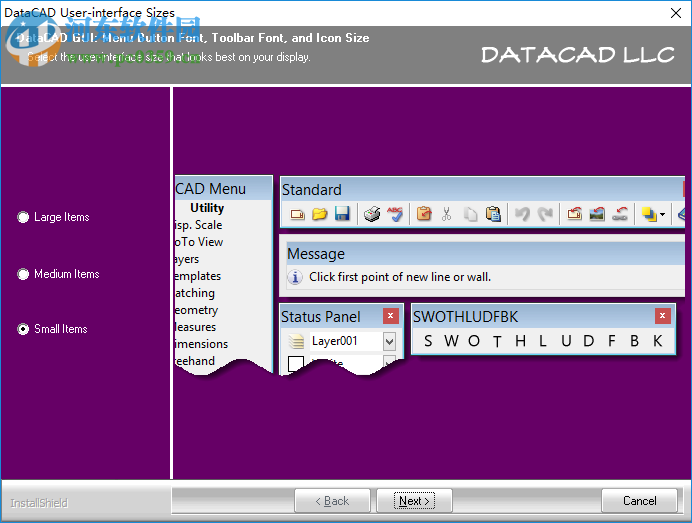Click 'Click first point of new line or wall.' text
Image resolution: width=692 pixels, height=523 pixels.
[400, 277]
